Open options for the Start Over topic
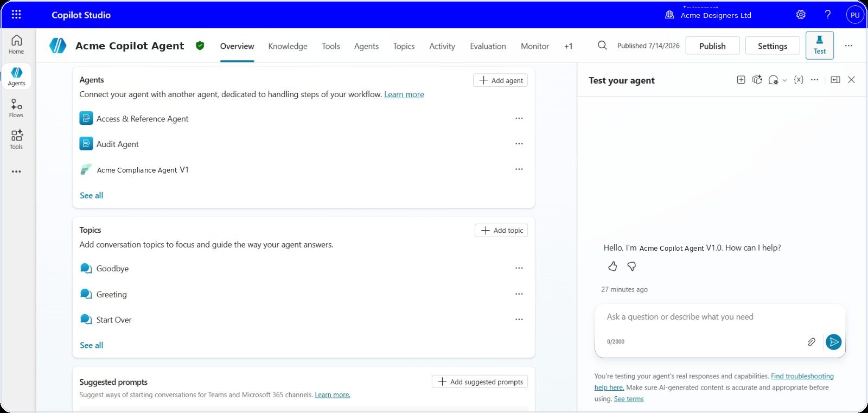Screen dimensions: 868x413 519,319
